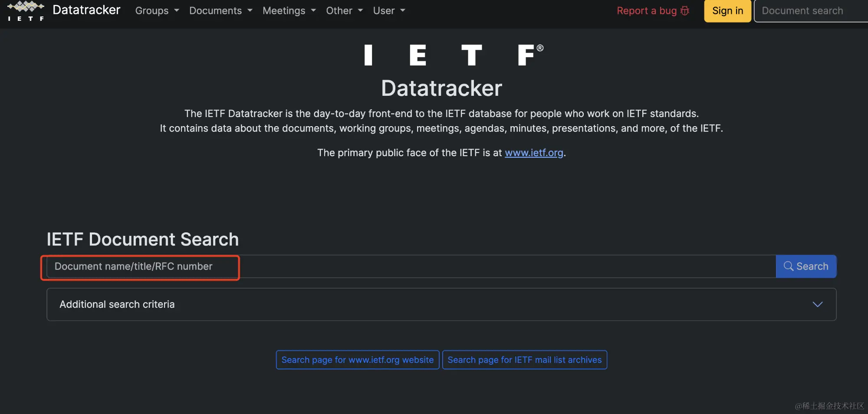Click the Document name/title/RFC number field

(411, 266)
